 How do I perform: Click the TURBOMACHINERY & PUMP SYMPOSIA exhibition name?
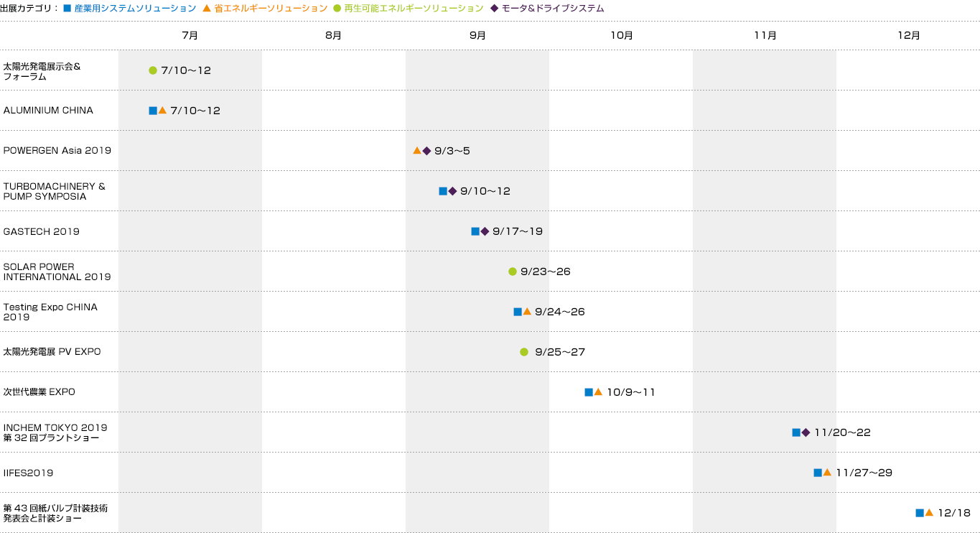click(54, 191)
